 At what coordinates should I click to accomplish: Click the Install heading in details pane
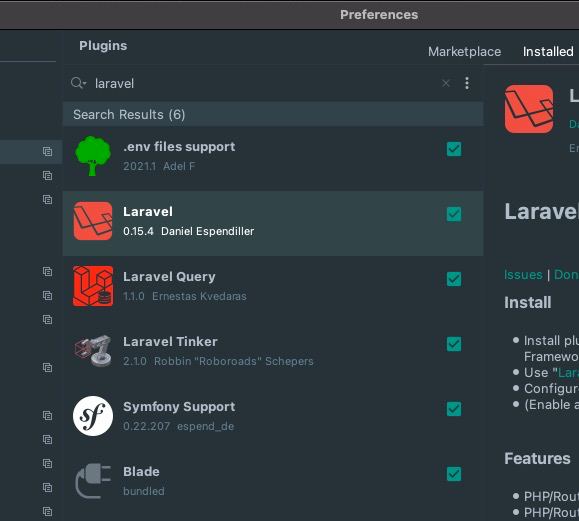pyautogui.click(x=528, y=303)
